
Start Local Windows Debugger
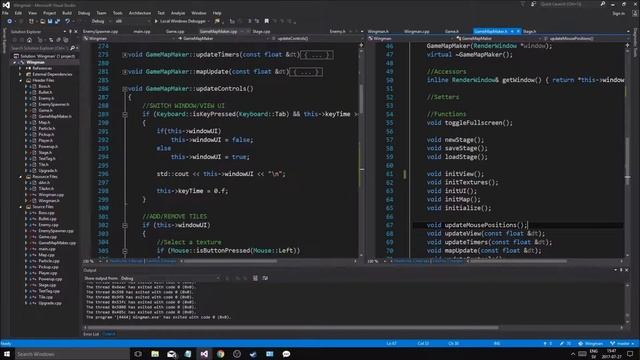click(180, 21)
